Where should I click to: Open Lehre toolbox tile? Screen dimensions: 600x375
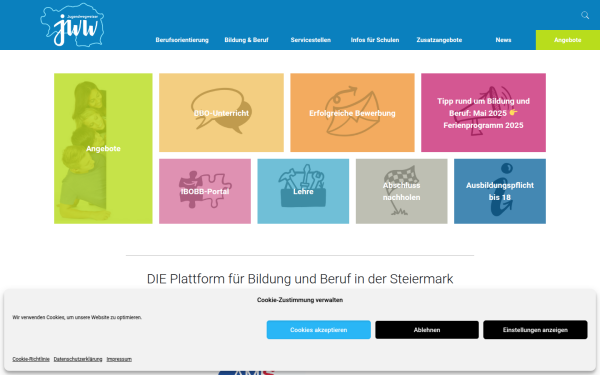click(303, 191)
